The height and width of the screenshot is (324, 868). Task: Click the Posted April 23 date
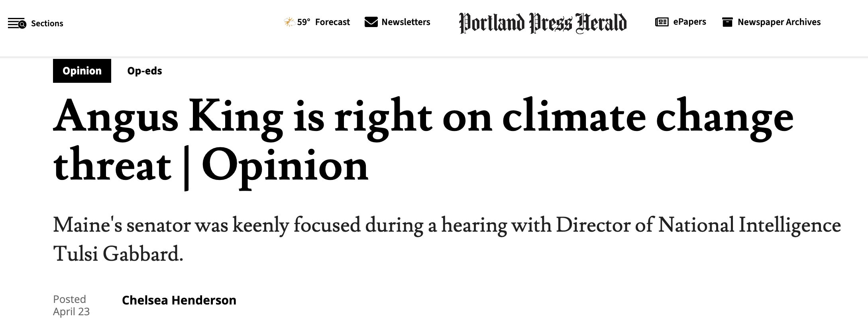click(71, 305)
